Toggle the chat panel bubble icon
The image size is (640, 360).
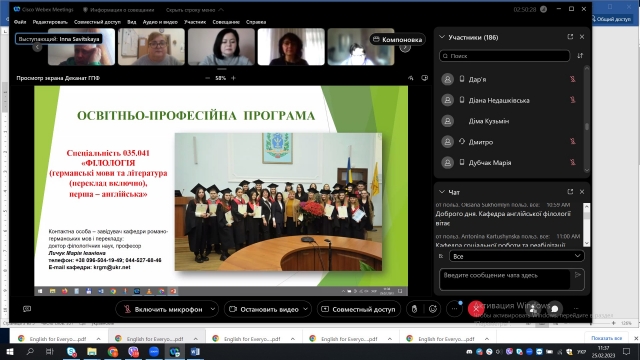(554, 309)
